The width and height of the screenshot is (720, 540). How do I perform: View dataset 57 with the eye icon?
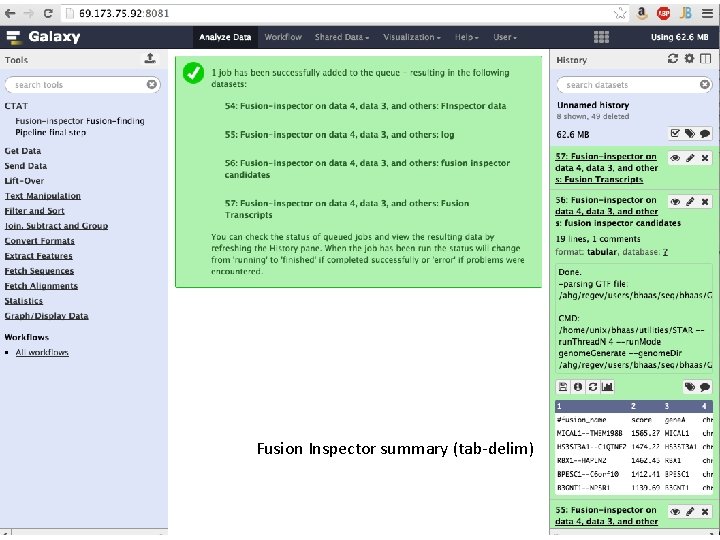[675, 158]
